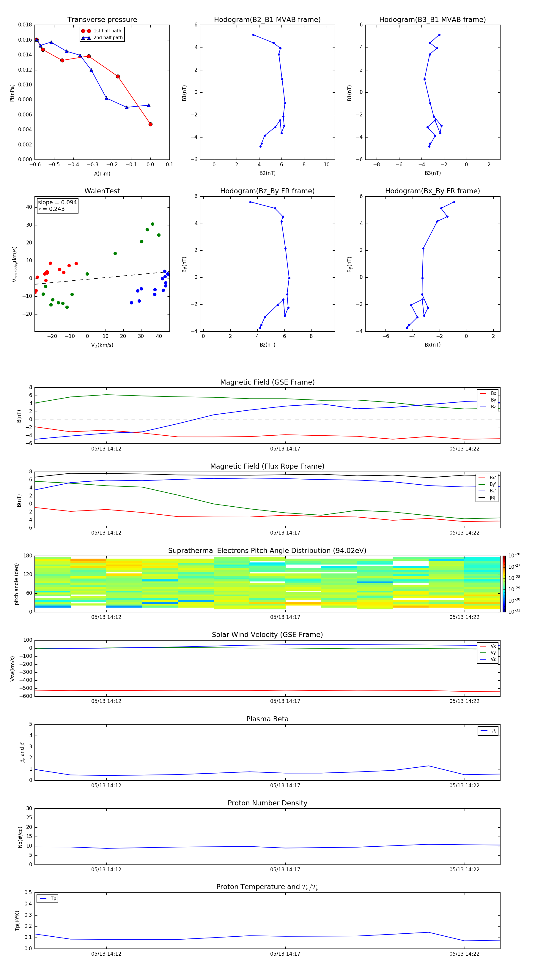Click the '1st half path' legend entry
Screen dimensions: 535x980
click(x=102, y=31)
